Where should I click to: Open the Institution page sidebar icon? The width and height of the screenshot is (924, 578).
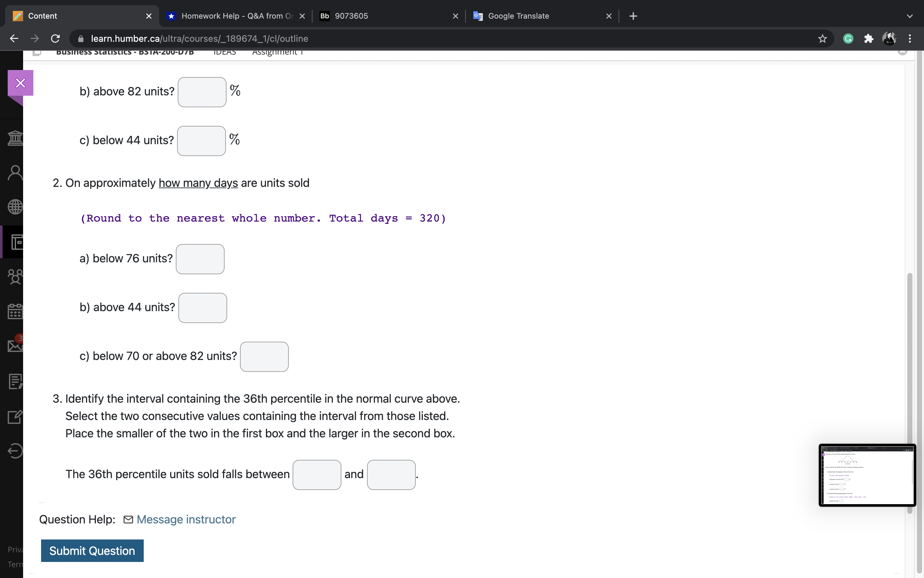click(x=15, y=138)
